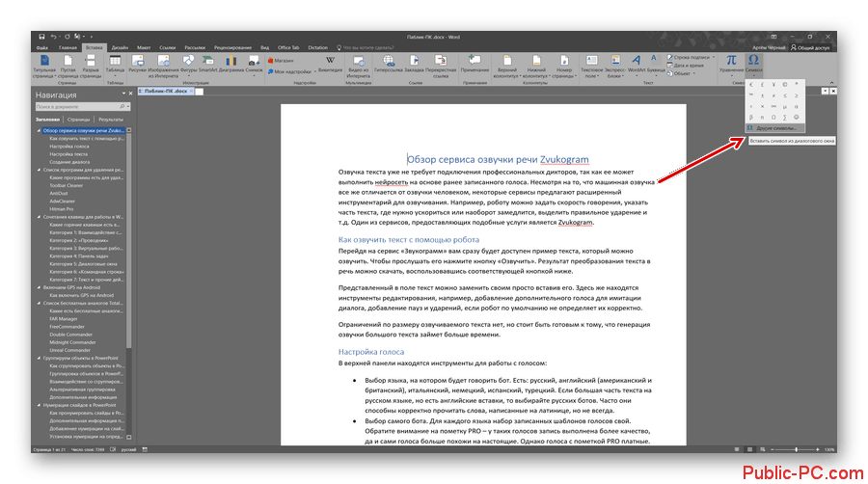Viewport: 868px width, 484px height.
Task: Jump to 'FAR Manager' heading
Action: pyautogui.click(x=64, y=319)
